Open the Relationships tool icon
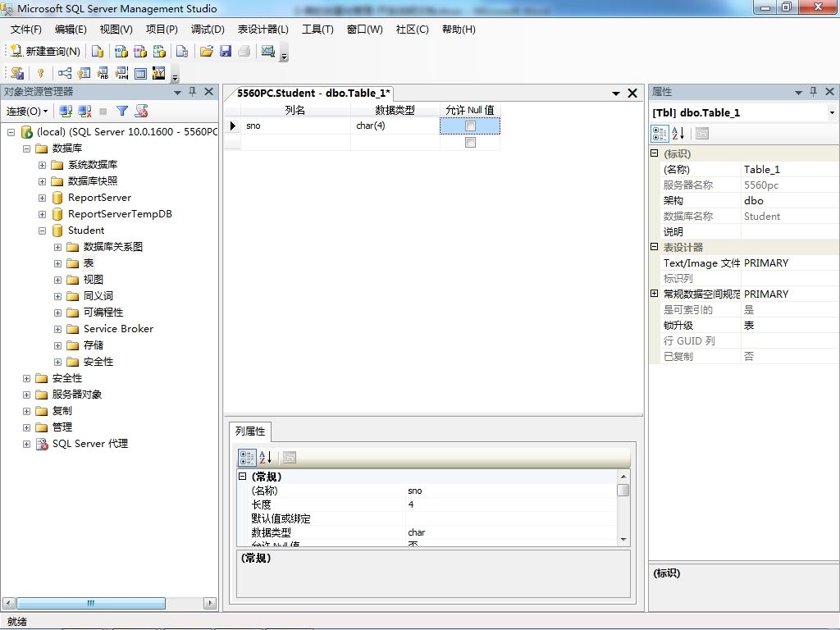Viewport: 840px width, 630px height. (65, 73)
